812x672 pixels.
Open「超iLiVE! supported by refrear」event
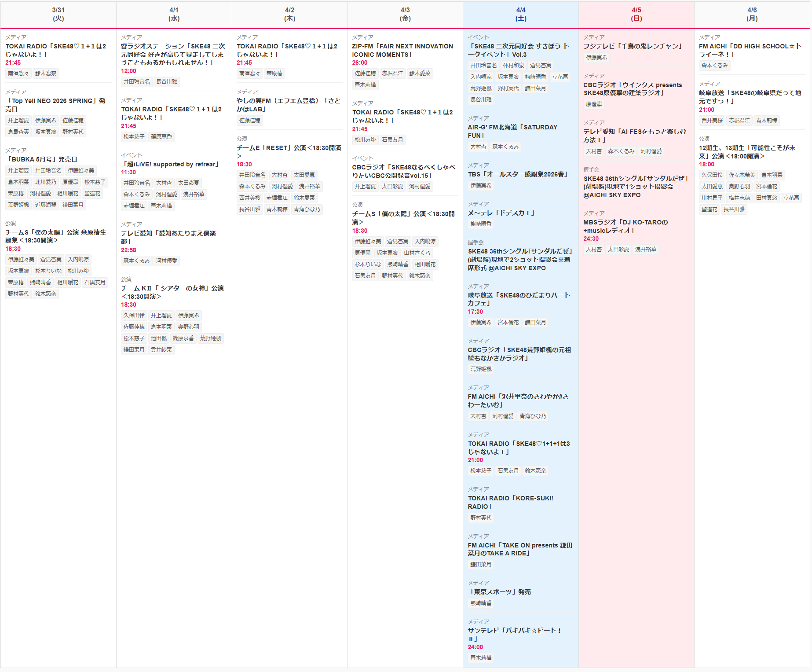pos(170,164)
